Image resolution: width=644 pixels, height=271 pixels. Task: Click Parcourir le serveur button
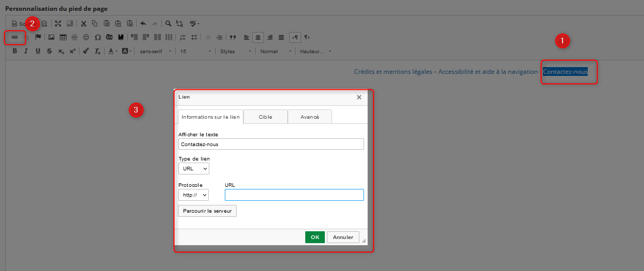click(x=207, y=211)
